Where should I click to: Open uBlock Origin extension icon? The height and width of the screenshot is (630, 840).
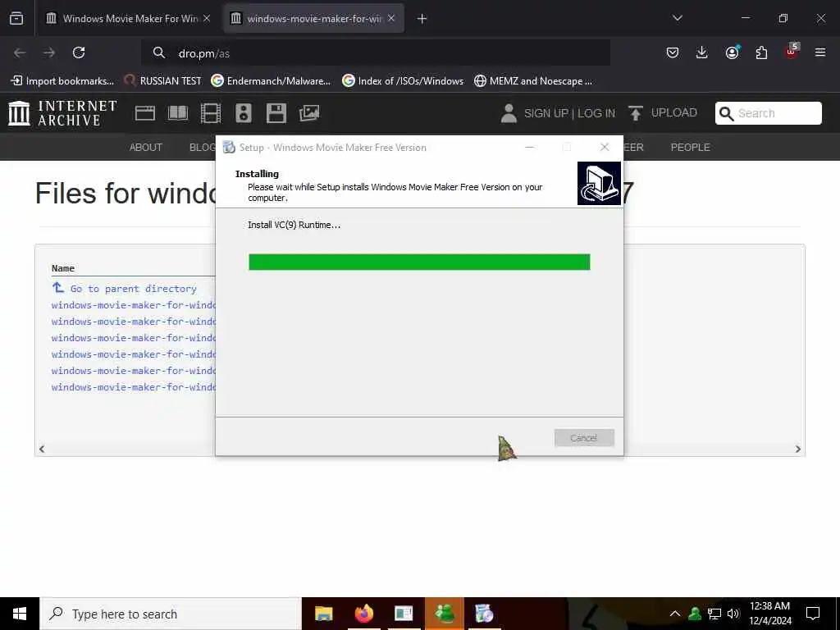point(792,52)
